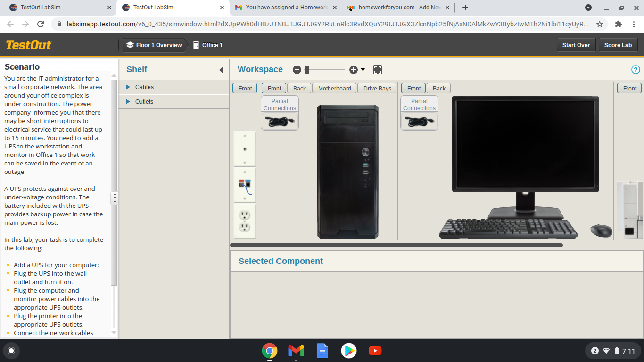Expand the Outlets category
Viewport: 644px width, 362px height.
pos(128,102)
